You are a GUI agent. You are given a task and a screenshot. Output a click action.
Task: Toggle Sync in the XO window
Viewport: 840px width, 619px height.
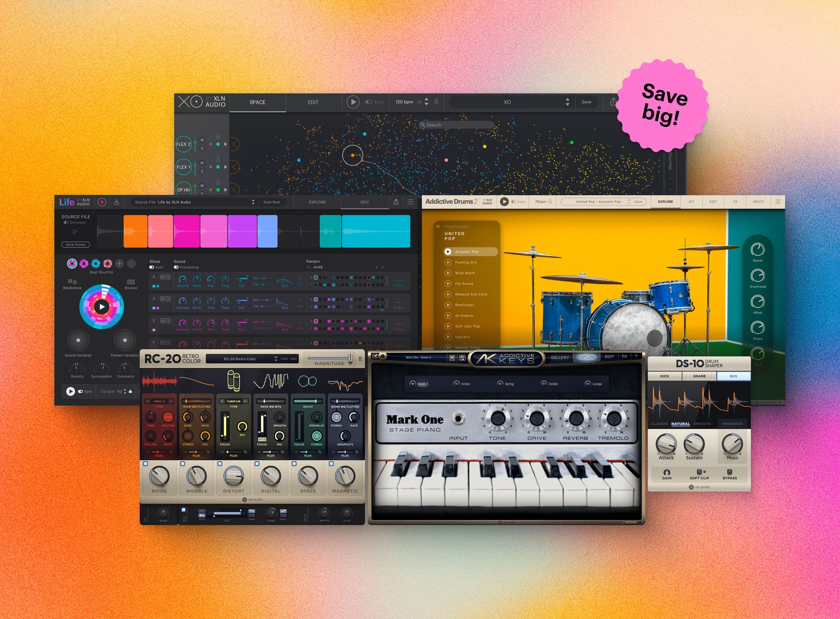(x=368, y=102)
